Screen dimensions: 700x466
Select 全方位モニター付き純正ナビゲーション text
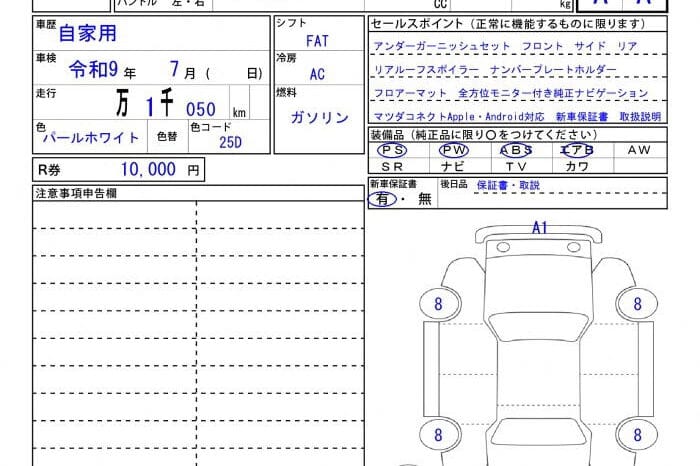pyautogui.click(x=553, y=93)
